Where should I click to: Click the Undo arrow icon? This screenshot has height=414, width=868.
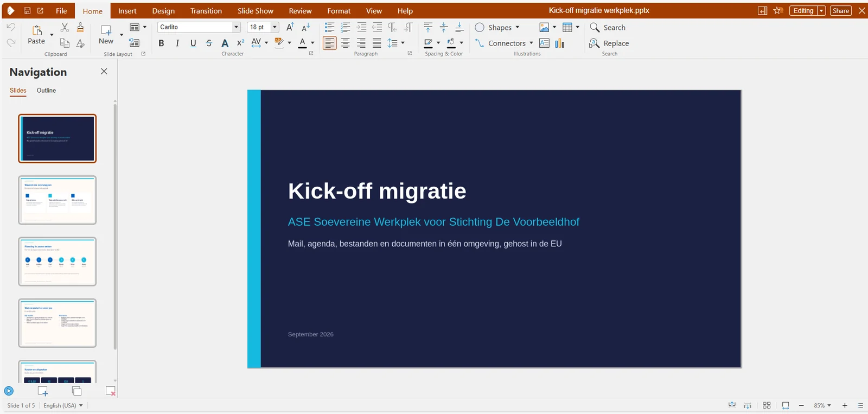pyautogui.click(x=11, y=27)
